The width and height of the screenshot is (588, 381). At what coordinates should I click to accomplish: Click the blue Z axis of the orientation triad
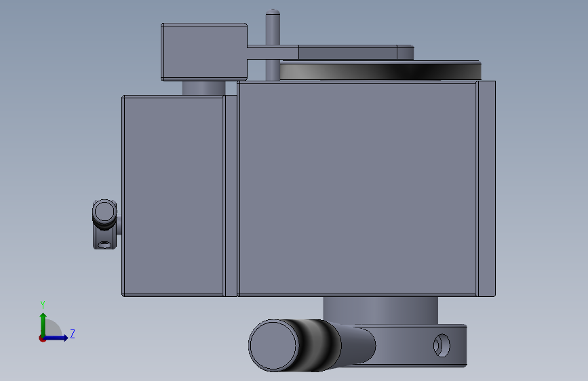[x=56, y=338]
